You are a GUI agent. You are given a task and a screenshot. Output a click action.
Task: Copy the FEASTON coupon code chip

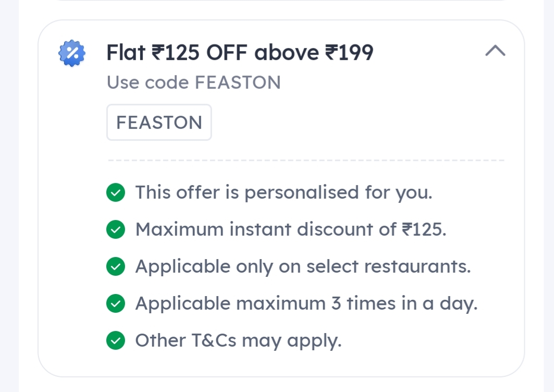[x=159, y=123]
